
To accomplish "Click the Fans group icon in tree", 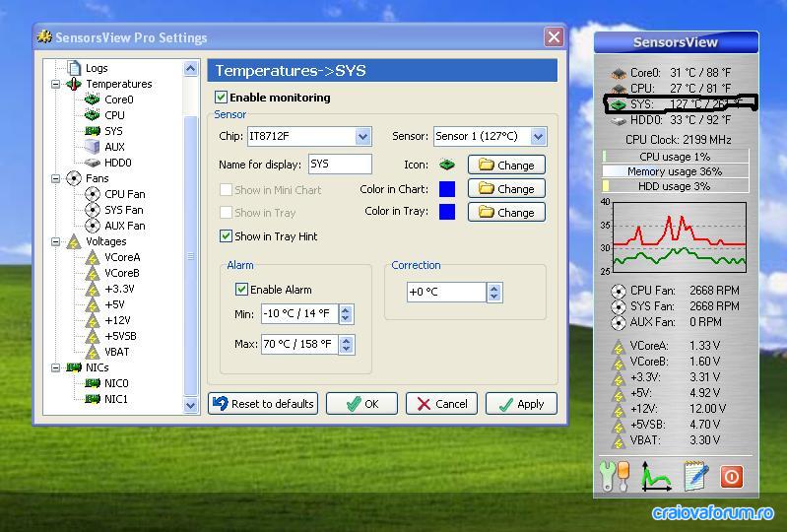I will point(74,178).
